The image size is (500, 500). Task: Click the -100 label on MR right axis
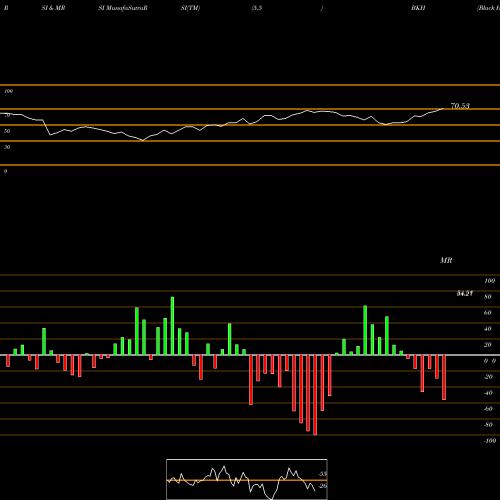490,441
